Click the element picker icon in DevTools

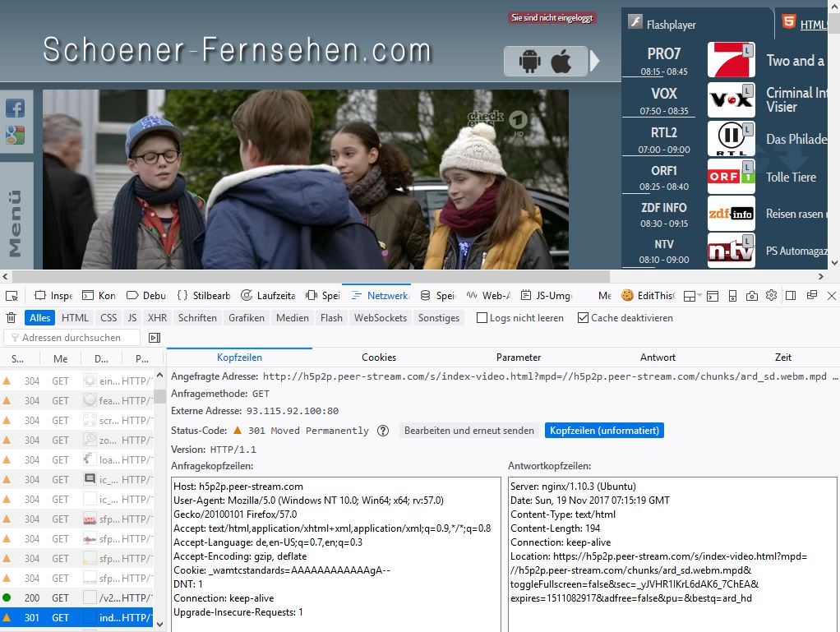click(12, 296)
